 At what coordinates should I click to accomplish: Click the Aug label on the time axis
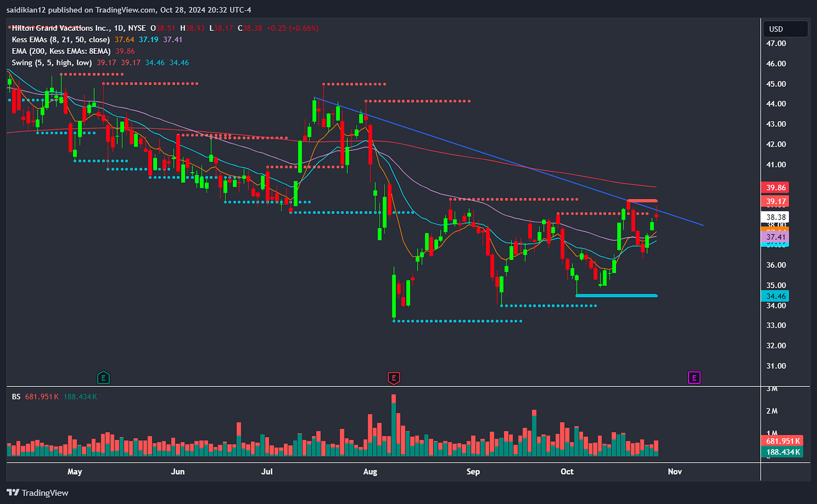370,471
